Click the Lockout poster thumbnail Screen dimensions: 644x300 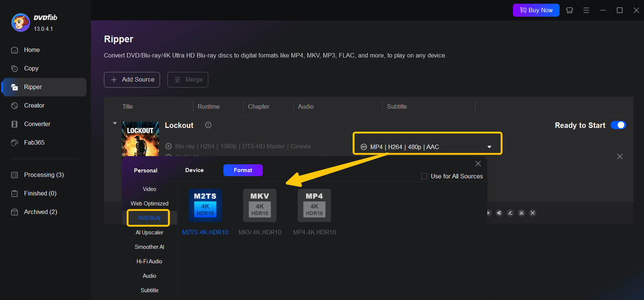coord(140,139)
